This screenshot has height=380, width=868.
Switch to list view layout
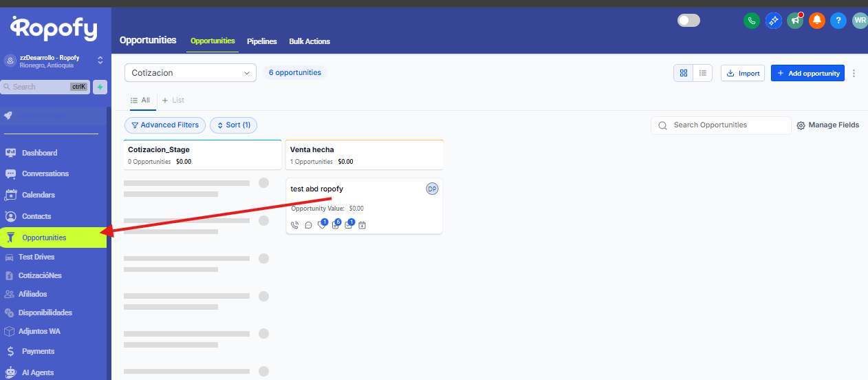coord(702,73)
